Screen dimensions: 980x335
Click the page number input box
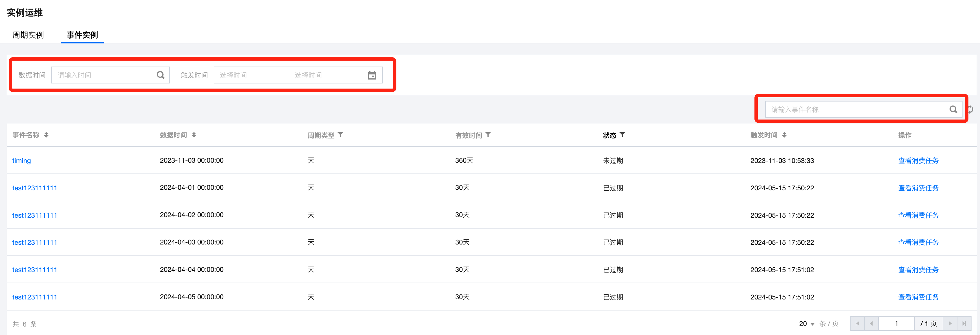[x=896, y=324]
